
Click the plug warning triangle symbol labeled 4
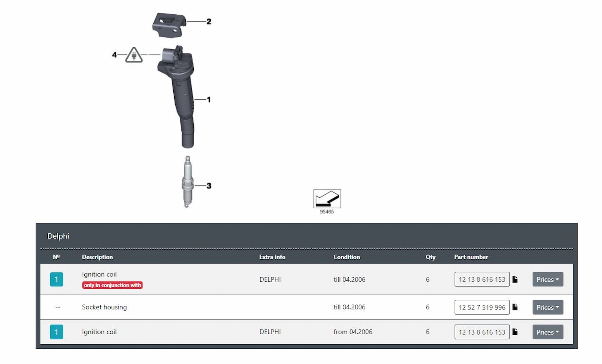[134, 55]
